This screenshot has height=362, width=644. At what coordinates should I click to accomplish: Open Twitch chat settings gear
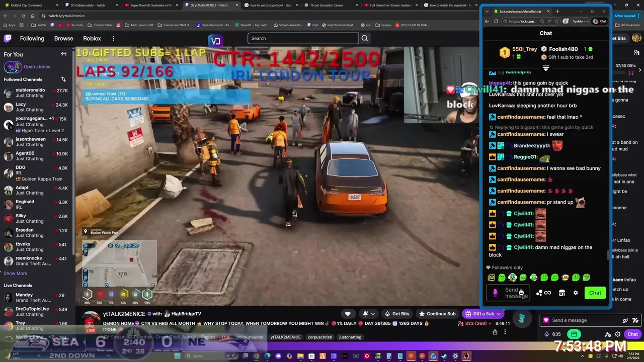click(x=618, y=334)
